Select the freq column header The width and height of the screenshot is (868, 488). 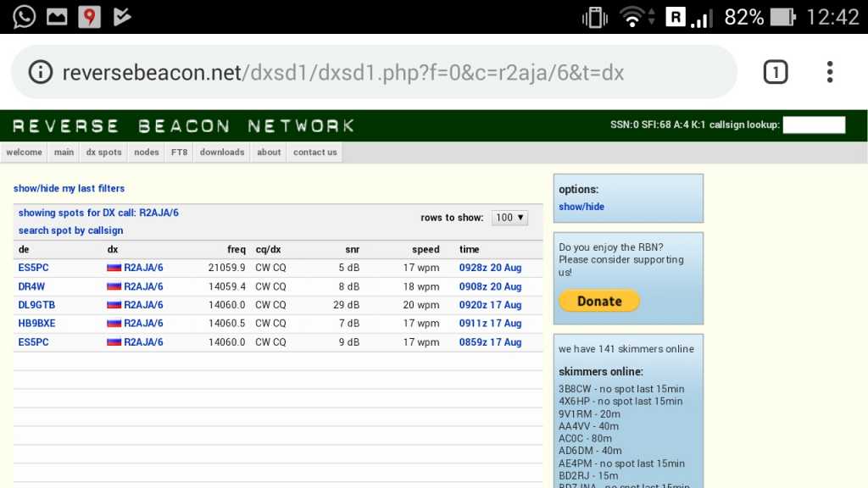(x=236, y=250)
